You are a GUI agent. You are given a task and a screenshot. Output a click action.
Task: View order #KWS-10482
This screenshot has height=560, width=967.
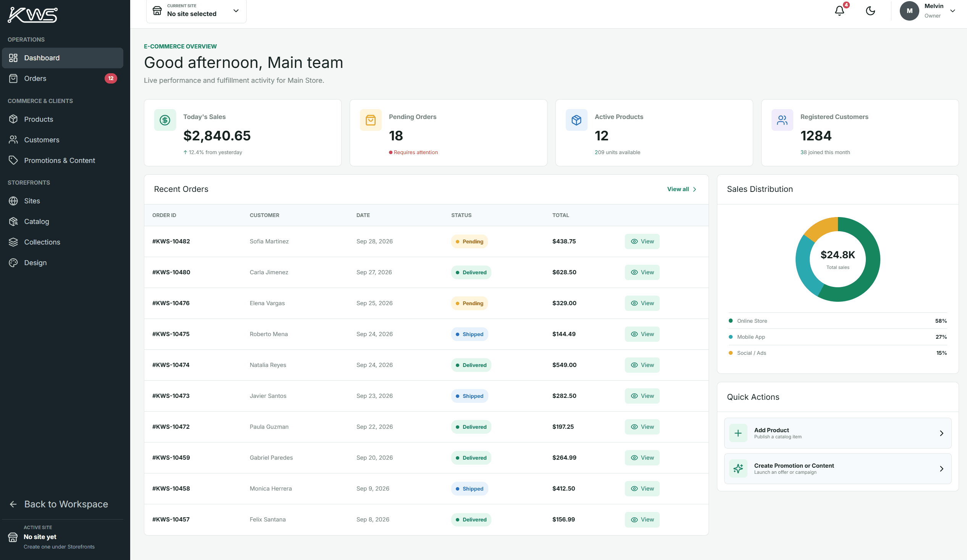[642, 241]
